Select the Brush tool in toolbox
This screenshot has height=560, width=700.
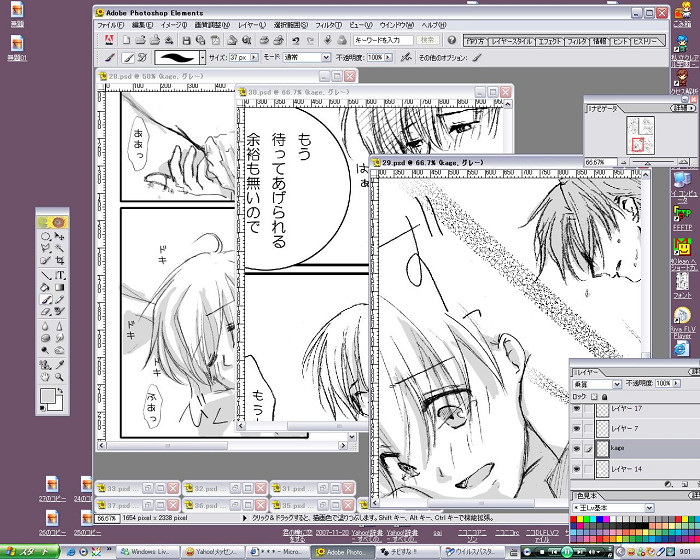[x=46, y=299]
